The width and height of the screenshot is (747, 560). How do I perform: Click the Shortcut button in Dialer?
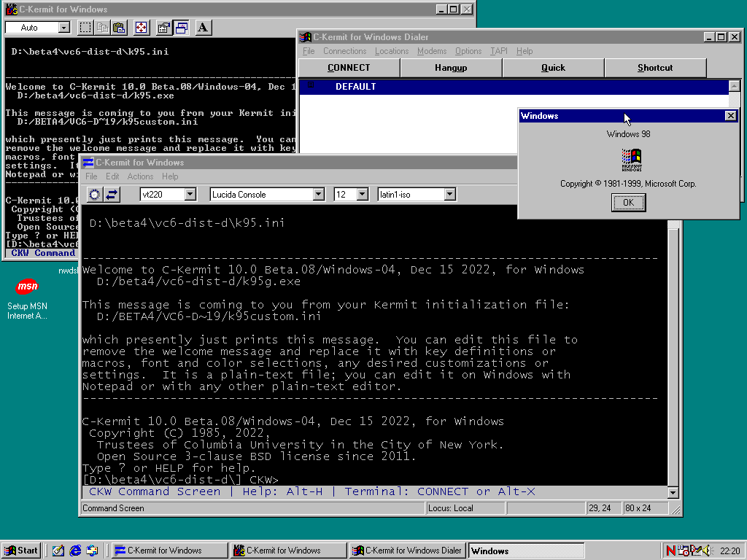click(x=655, y=68)
